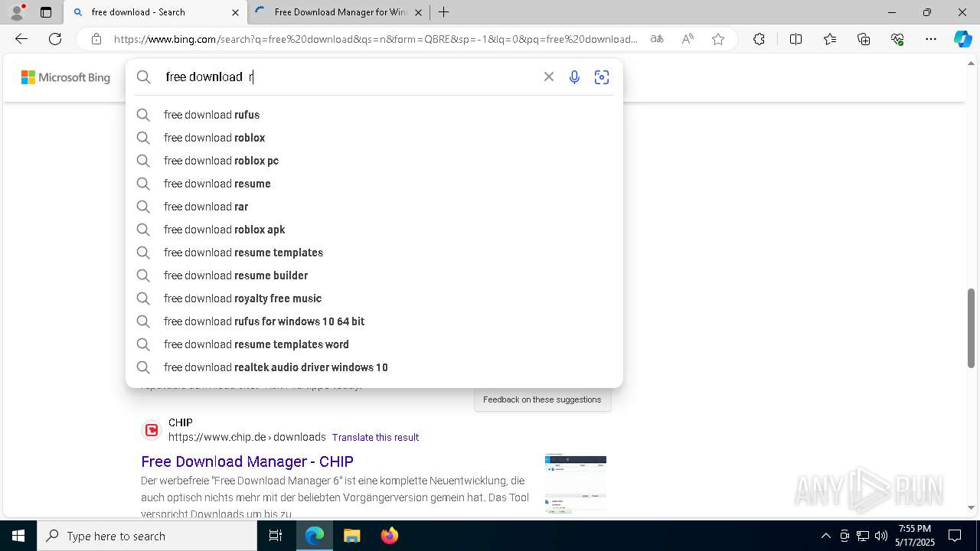Add this page to favorites star
Viewport: 980px width, 551px height.
point(718,39)
